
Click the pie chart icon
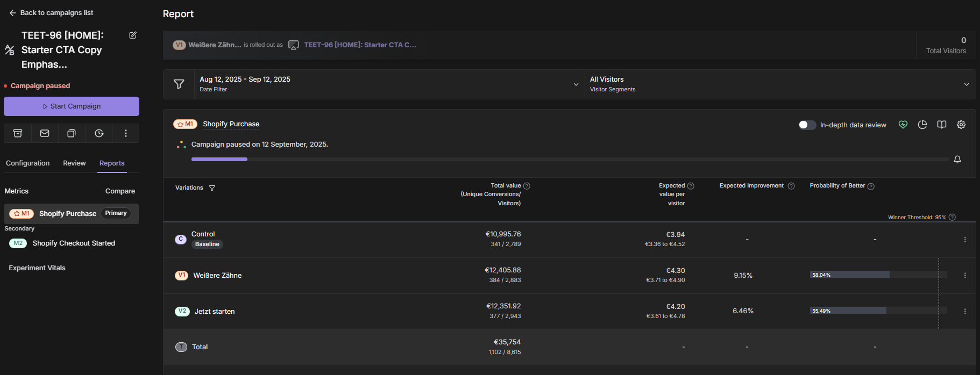(x=922, y=125)
